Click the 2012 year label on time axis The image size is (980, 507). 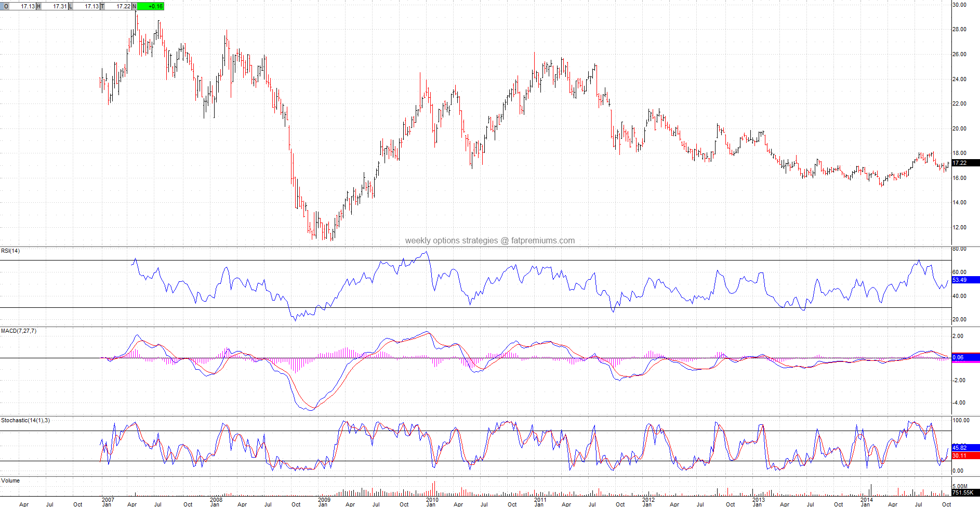coord(648,500)
